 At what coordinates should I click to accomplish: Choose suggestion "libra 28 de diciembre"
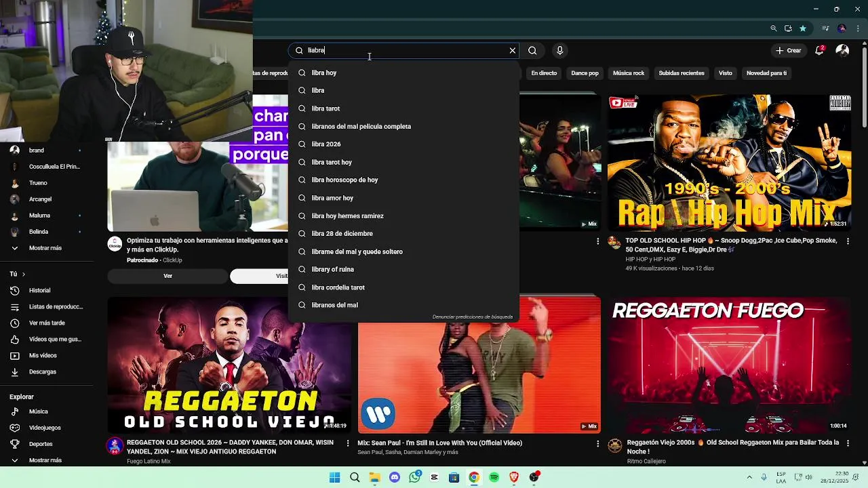pos(403,233)
